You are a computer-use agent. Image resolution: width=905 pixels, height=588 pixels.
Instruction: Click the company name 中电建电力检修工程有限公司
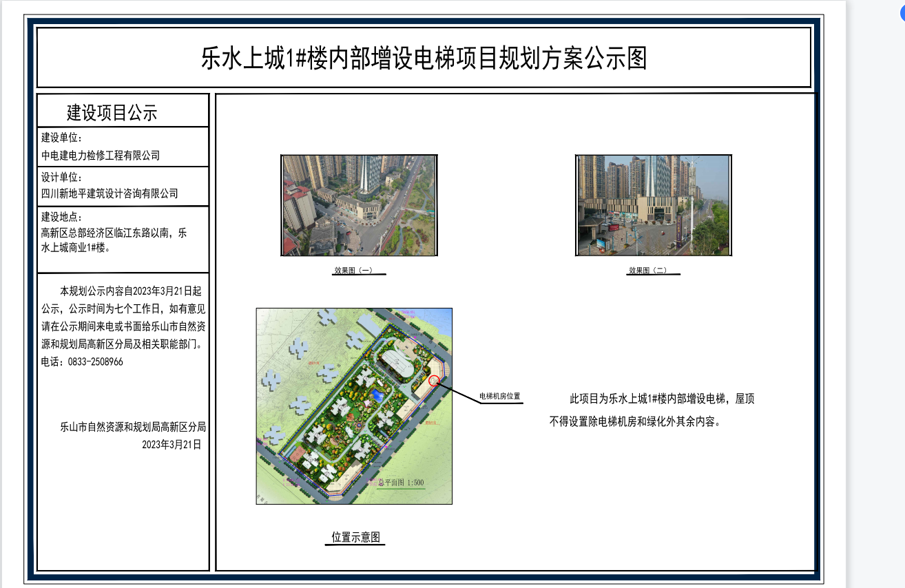(101, 156)
